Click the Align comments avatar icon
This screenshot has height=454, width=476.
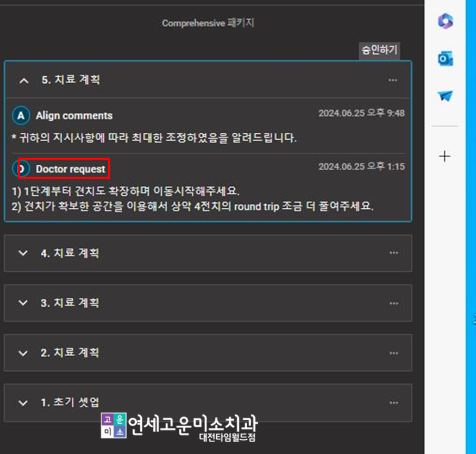(21, 115)
